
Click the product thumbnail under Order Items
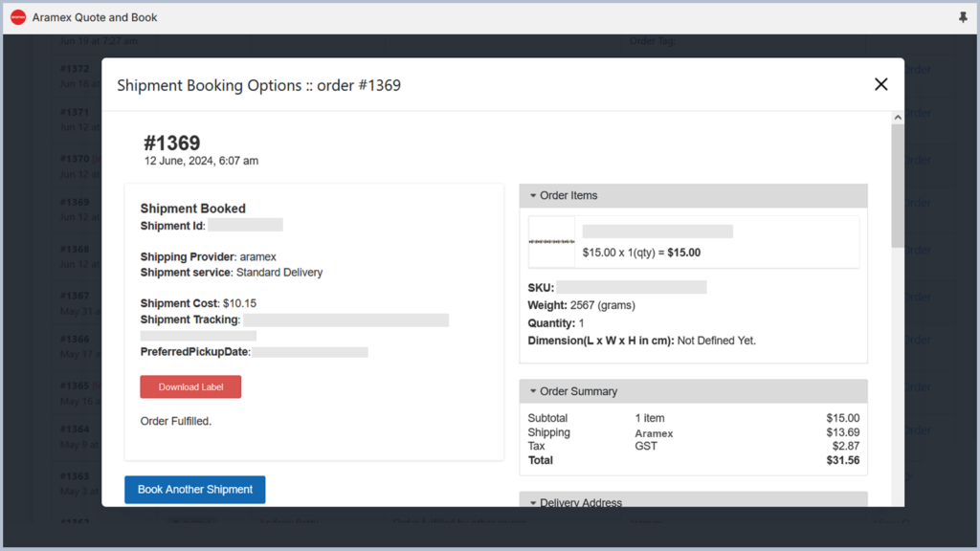tap(551, 240)
